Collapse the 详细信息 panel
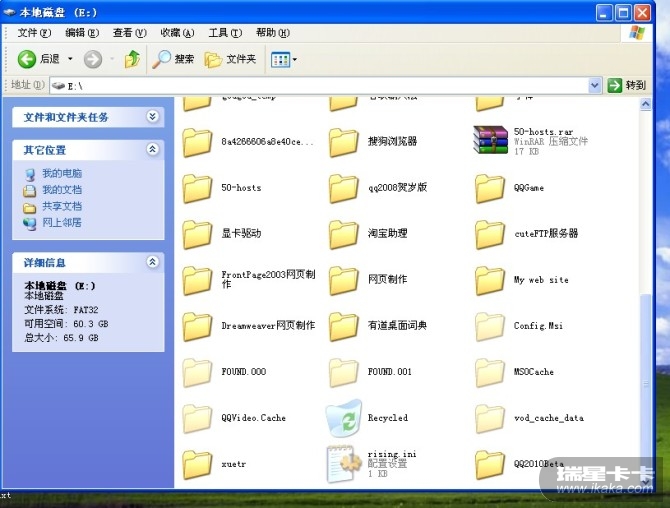The height and width of the screenshot is (508, 670). click(x=153, y=262)
